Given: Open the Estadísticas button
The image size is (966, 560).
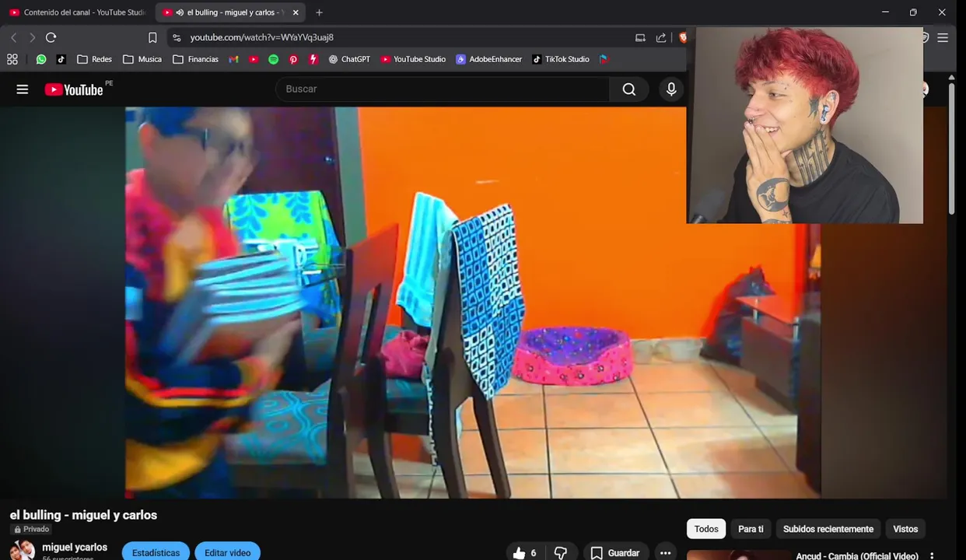Looking at the screenshot, I should pos(156,551).
